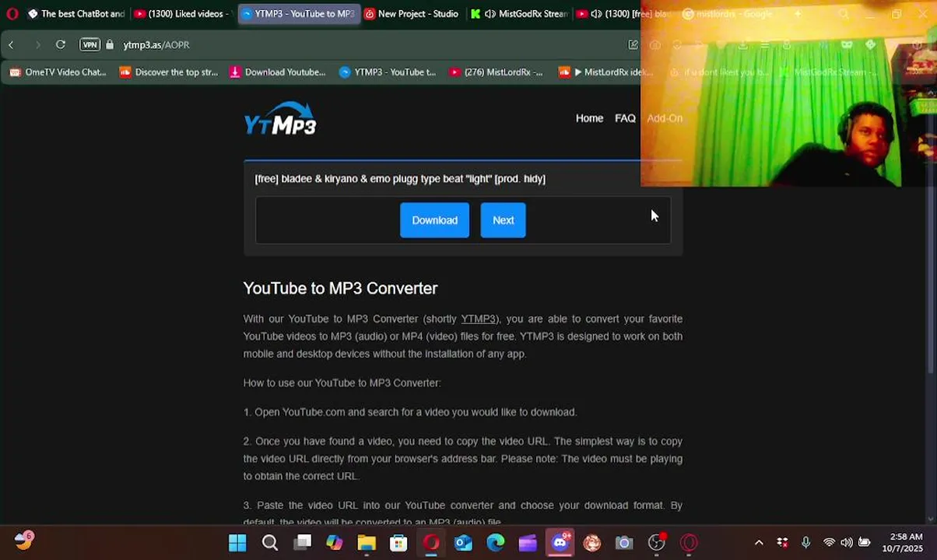The height and width of the screenshot is (560, 937).
Task: Click the blue Download button
Action: (434, 220)
